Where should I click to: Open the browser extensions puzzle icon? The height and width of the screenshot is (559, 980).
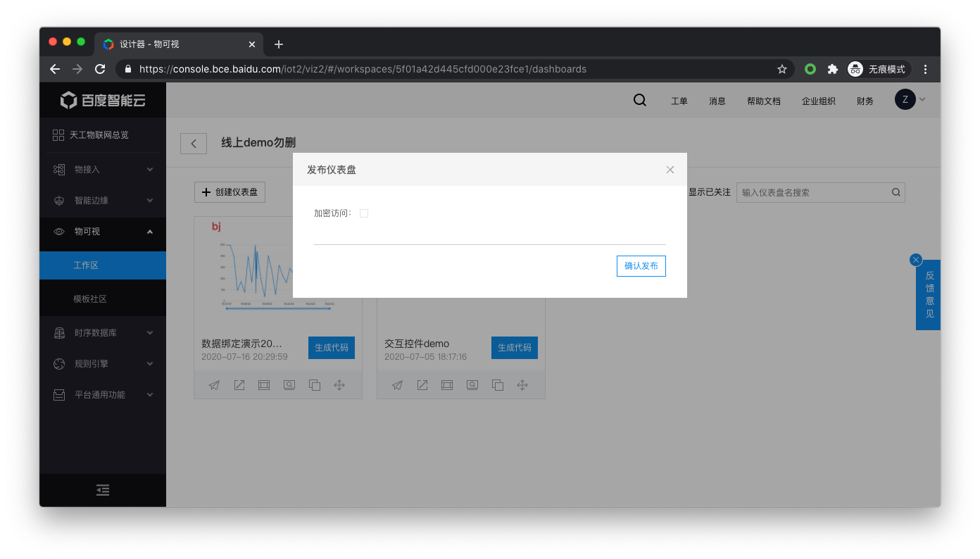tap(833, 69)
